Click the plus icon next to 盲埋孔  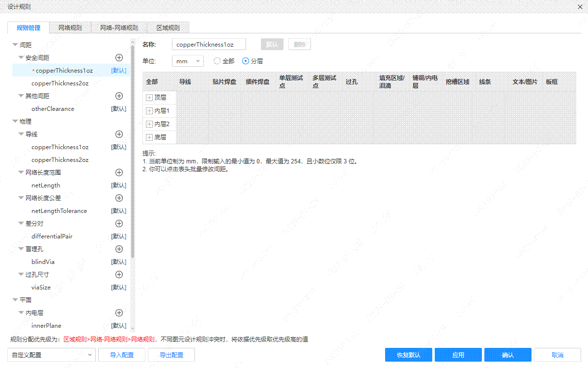(x=119, y=249)
